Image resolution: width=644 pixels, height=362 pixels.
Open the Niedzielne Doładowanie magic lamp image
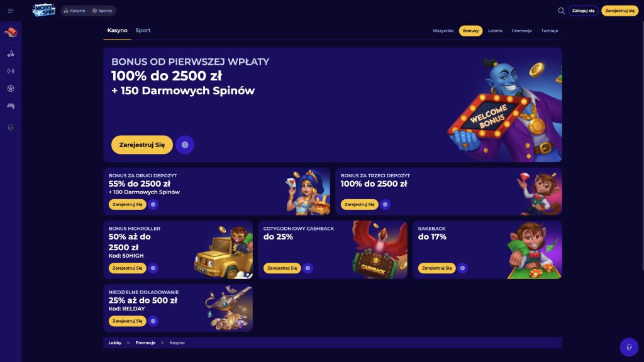[228, 307]
